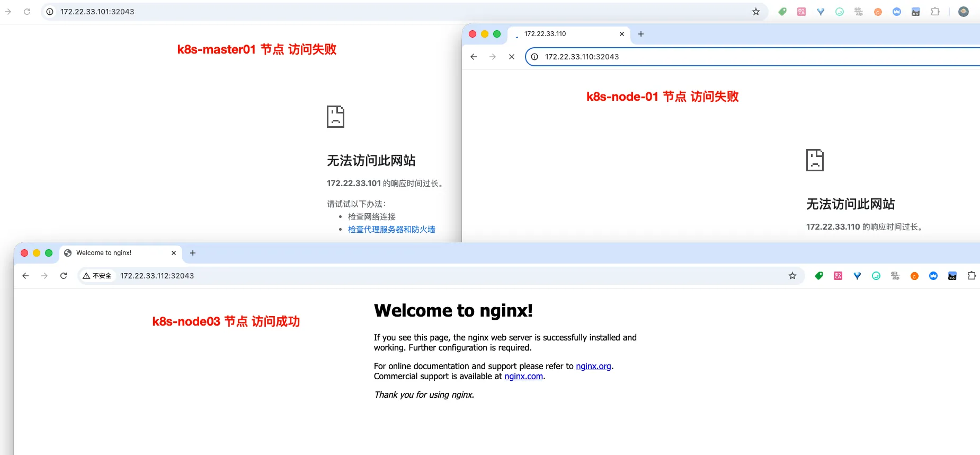Open orange circle extension in top window

pos(878,12)
